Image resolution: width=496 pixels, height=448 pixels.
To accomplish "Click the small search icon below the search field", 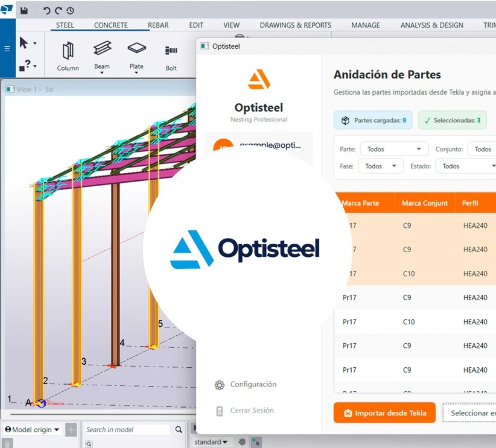I will tap(89, 444).
